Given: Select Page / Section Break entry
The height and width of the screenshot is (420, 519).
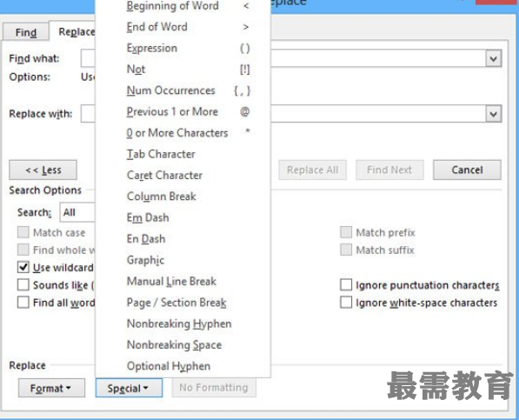Looking at the screenshot, I should pos(183,303).
